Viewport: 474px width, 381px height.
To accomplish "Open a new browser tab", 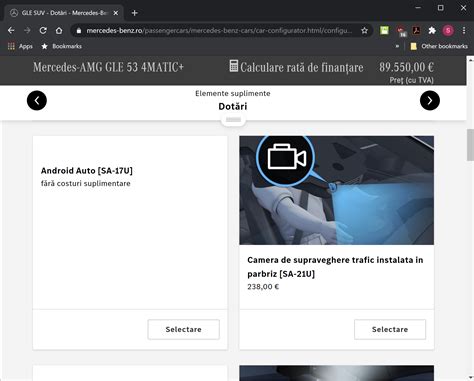I will click(x=135, y=13).
